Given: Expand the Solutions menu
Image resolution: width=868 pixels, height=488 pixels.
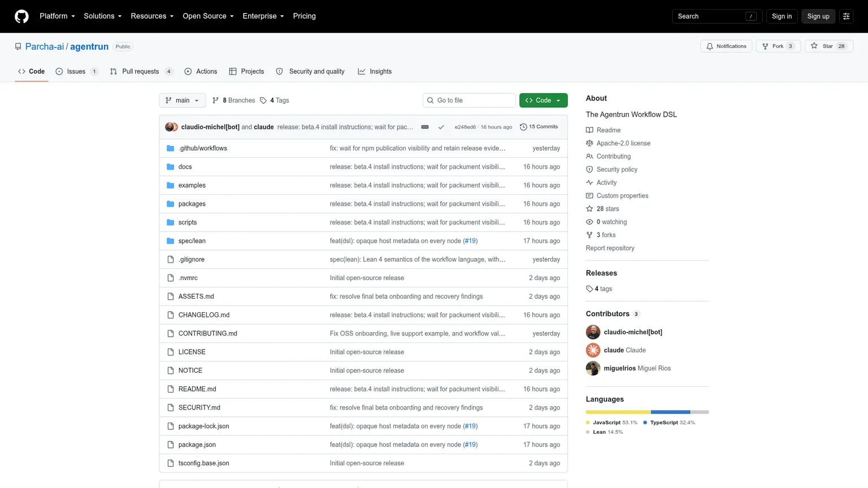Looking at the screenshot, I should [x=103, y=16].
